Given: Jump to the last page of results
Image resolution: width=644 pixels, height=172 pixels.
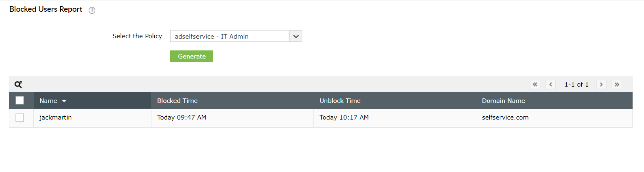Looking at the screenshot, I should (x=617, y=85).
